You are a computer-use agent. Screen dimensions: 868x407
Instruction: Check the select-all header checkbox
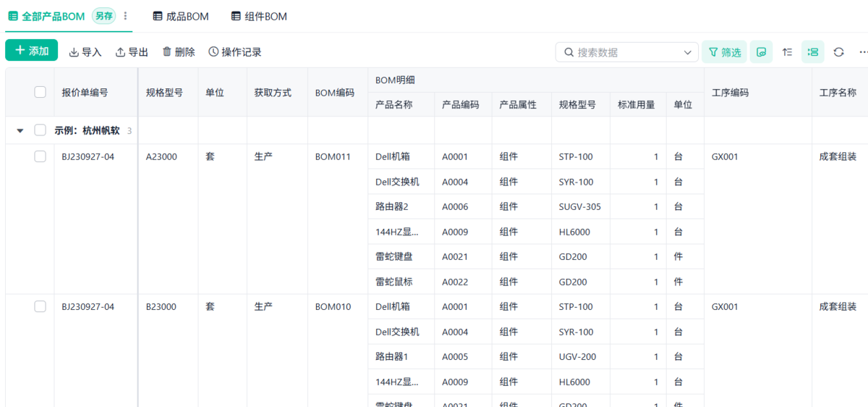click(x=41, y=92)
